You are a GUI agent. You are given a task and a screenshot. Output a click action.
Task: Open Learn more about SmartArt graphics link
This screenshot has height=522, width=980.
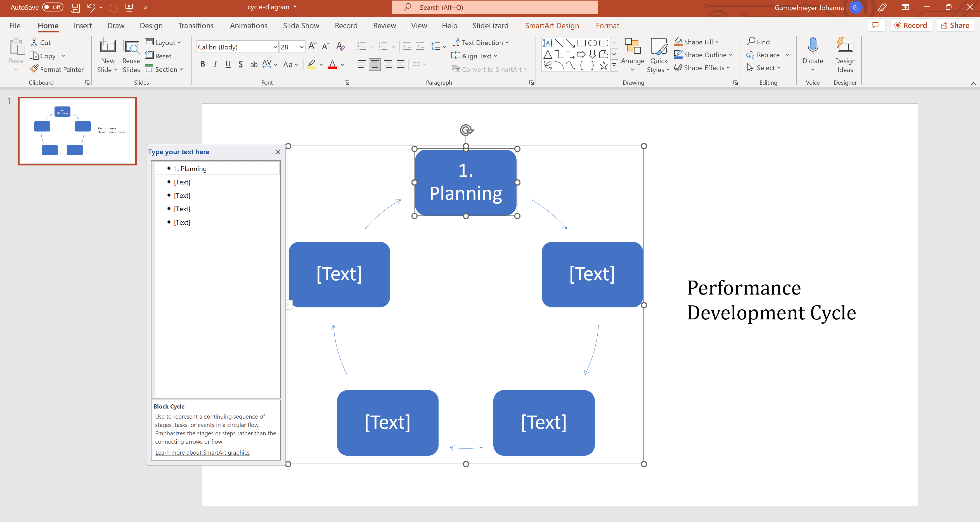(x=202, y=452)
